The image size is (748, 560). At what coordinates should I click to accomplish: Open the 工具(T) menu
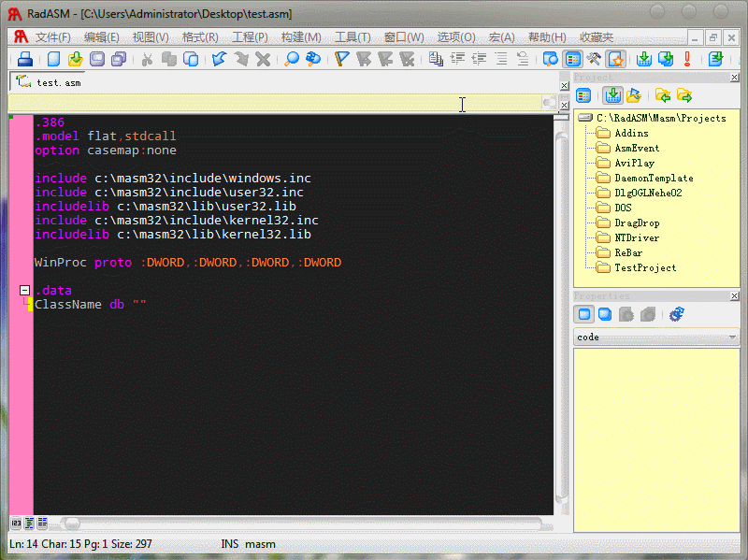pos(352,37)
